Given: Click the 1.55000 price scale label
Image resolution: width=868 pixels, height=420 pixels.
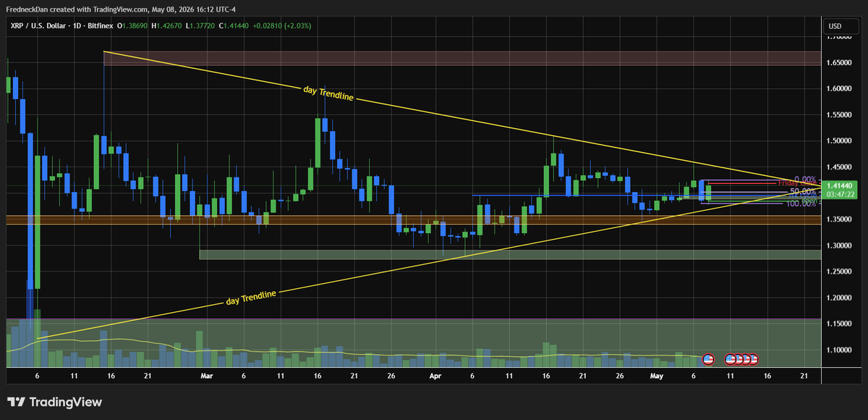Looking at the screenshot, I should click(x=841, y=115).
